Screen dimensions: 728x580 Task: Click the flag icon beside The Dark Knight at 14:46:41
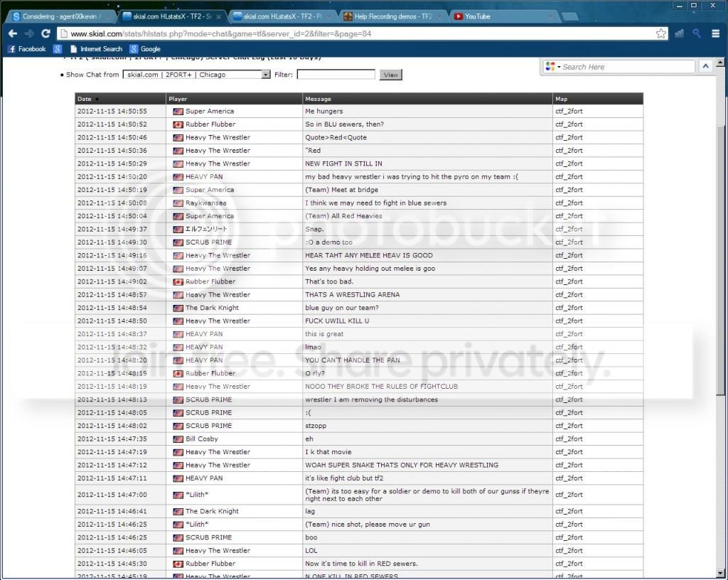pos(178,511)
